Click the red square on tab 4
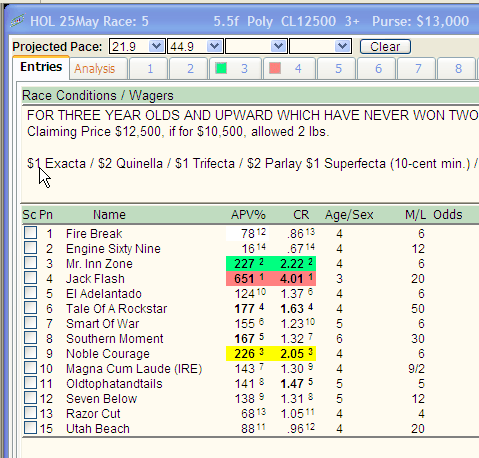The height and width of the screenshot is (458, 479). tap(275, 68)
